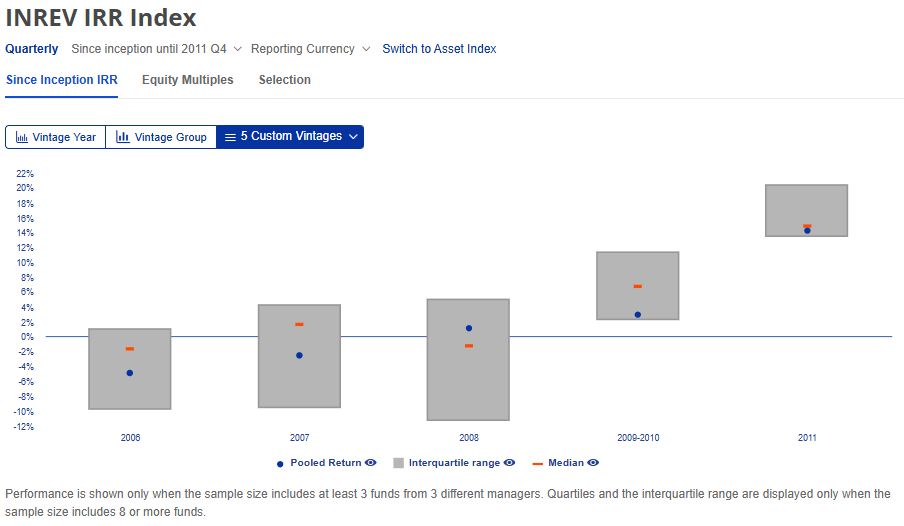Click the gray Interquartile range legend swatch

[398, 464]
